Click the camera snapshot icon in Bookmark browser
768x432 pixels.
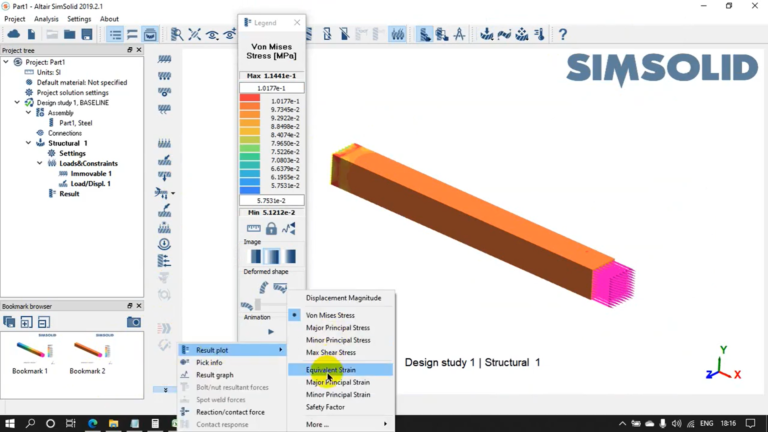point(134,322)
